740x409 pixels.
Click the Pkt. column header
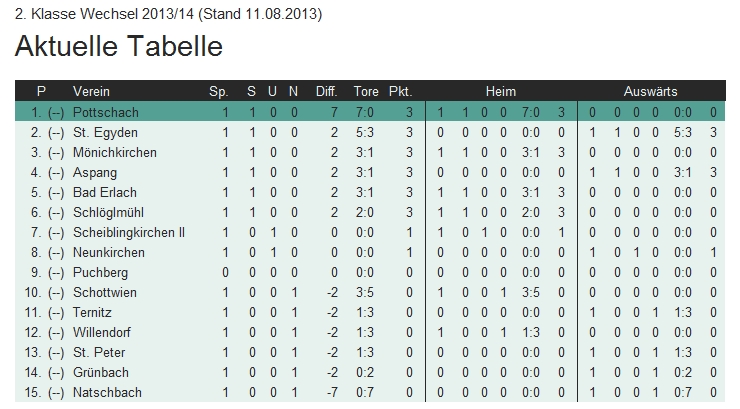tap(400, 91)
